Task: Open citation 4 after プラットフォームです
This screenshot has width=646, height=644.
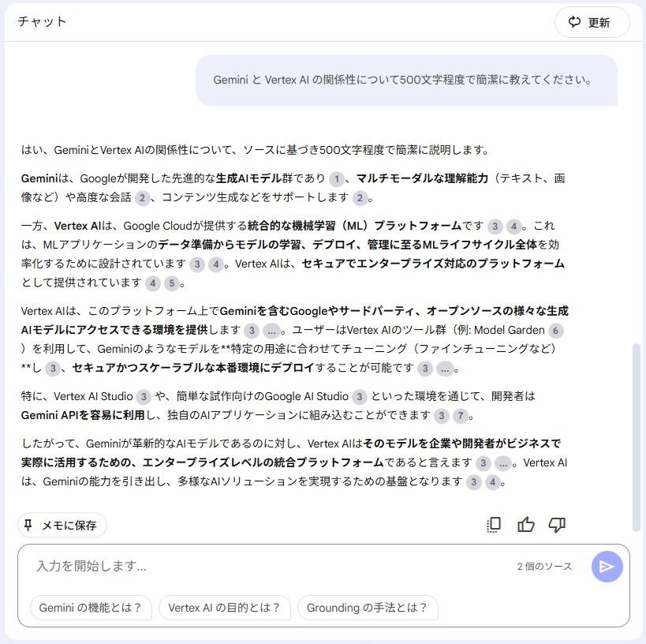Action: pyautogui.click(x=513, y=227)
